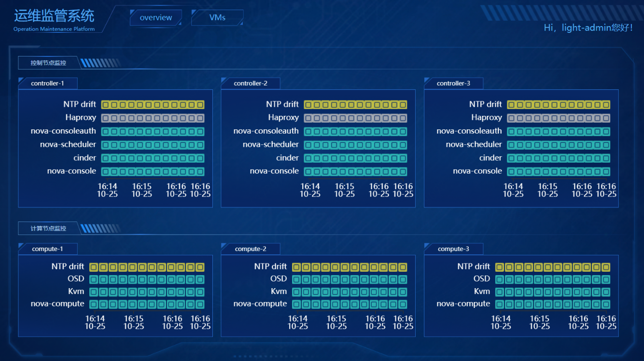This screenshot has height=361, width=644.
Task: Click last NTP drift square in compute-2
Action: 403,267
